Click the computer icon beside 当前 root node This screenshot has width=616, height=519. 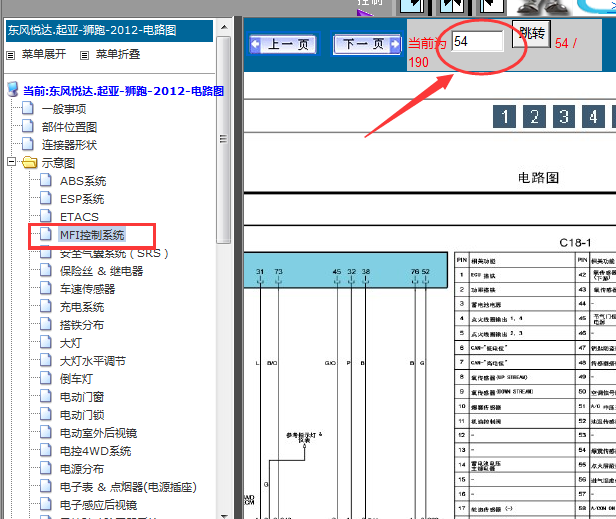tap(13, 90)
